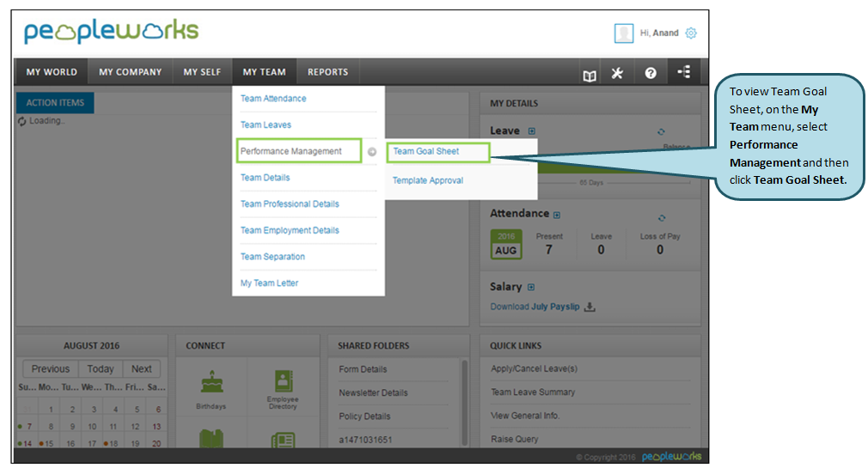Open View General Info. quick link

click(525, 416)
